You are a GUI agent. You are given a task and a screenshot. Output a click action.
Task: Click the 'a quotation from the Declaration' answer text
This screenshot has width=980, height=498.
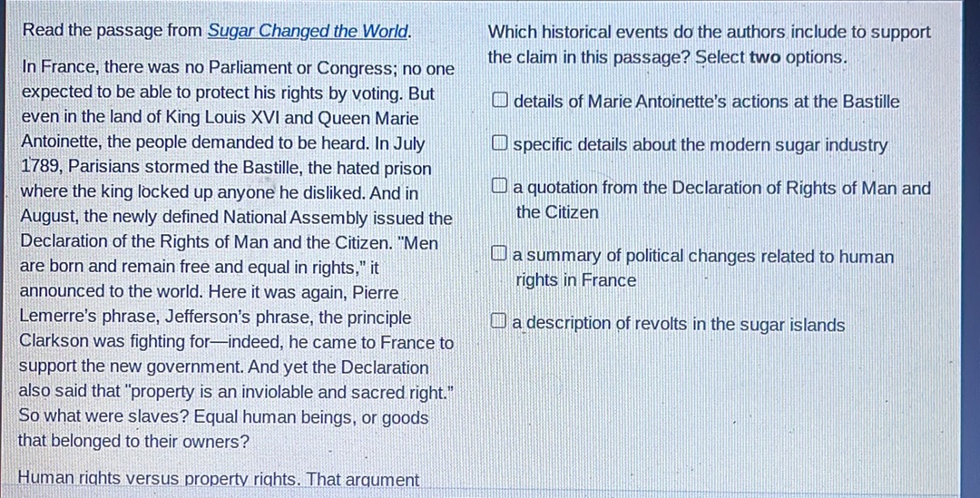pos(721,189)
